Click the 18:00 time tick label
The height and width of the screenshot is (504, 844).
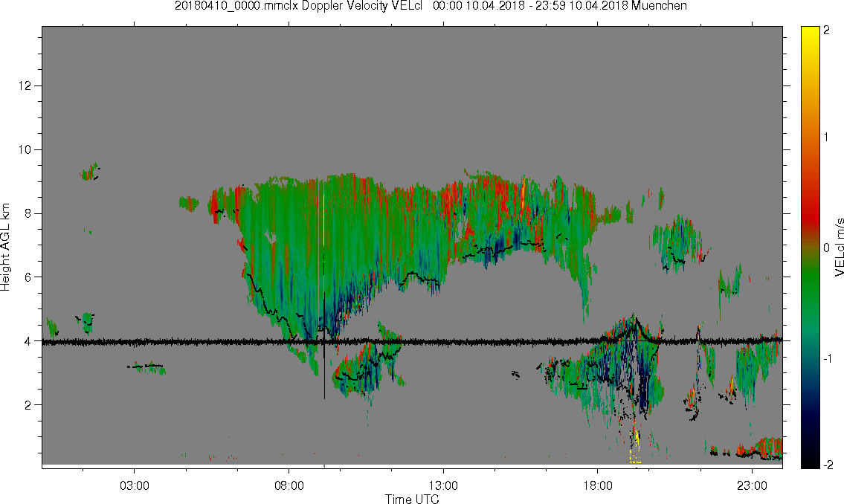point(598,485)
